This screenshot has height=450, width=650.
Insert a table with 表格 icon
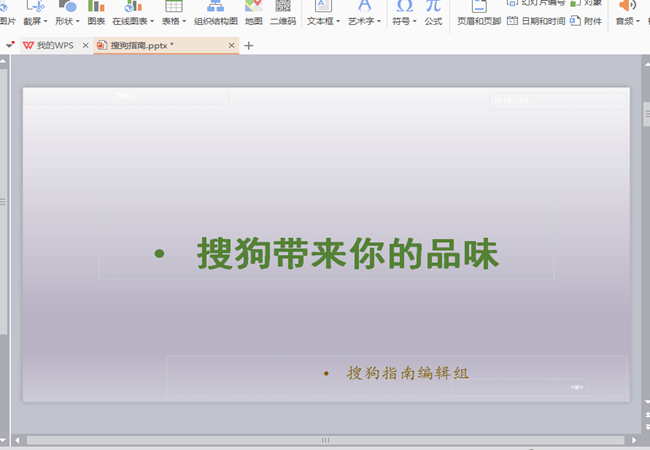click(174, 6)
